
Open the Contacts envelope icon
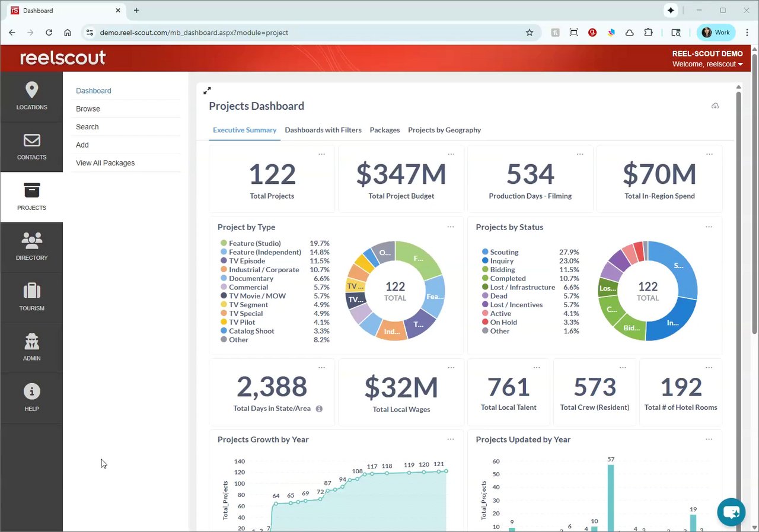coord(31,141)
